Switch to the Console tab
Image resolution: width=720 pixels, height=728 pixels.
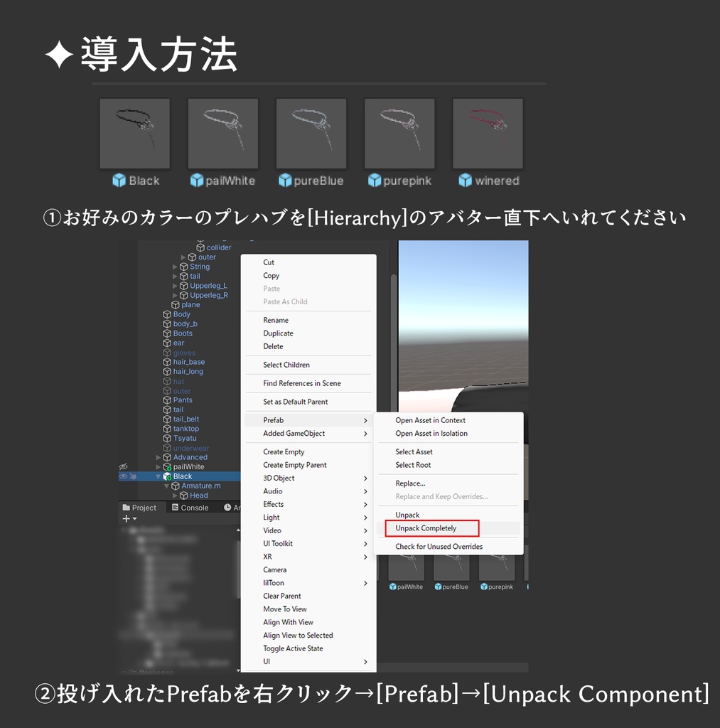pyautogui.click(x=195, y=507)
